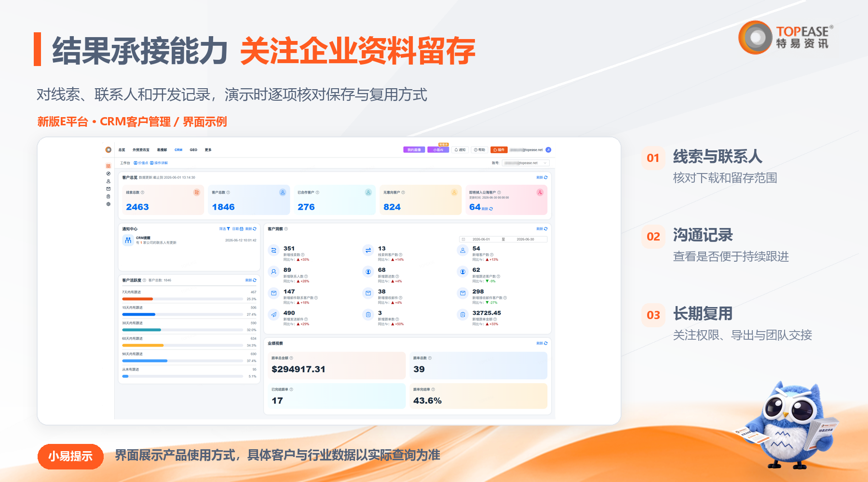Open the 账号 account dropdown

(x=526, y=163)
